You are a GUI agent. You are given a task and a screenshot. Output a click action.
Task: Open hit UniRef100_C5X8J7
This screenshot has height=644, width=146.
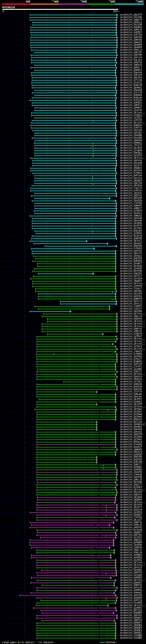pos(131,289)
